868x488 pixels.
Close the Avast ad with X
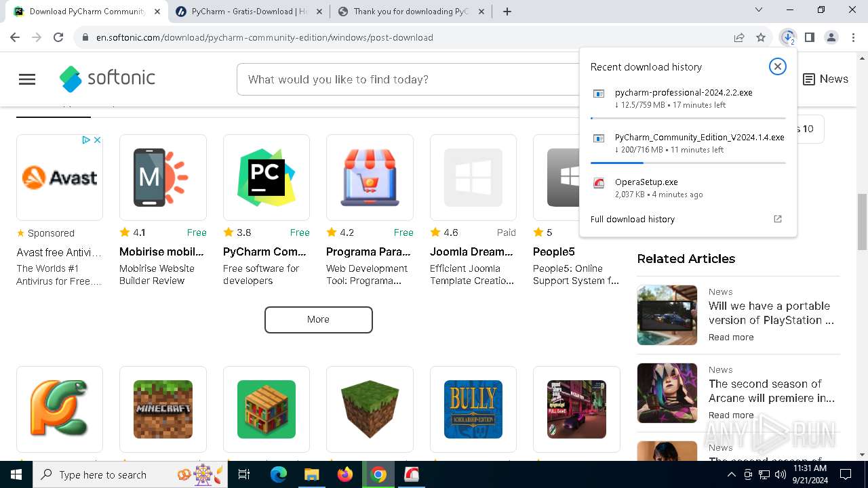pos(98,140)
